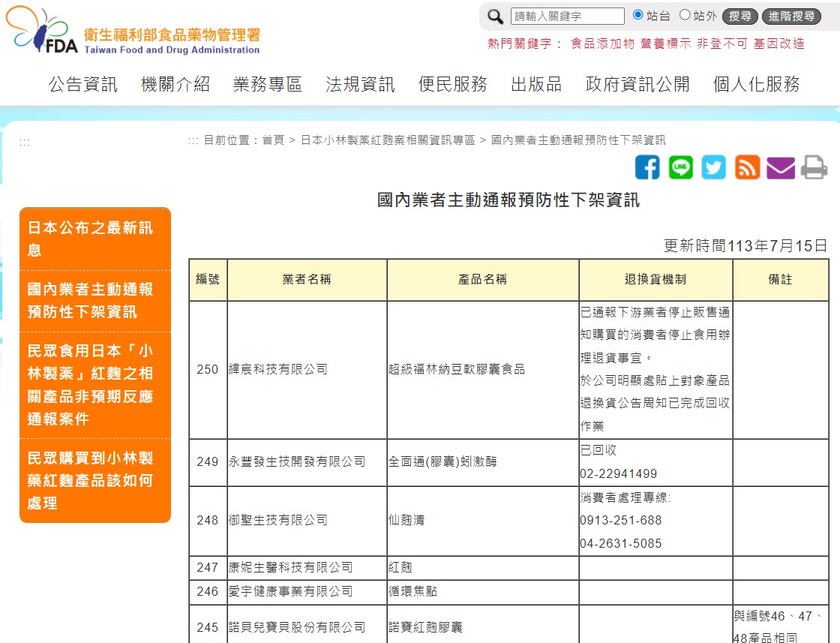Forward page by email icon
The image size is (840, 643).
click(x=781, y=168)
